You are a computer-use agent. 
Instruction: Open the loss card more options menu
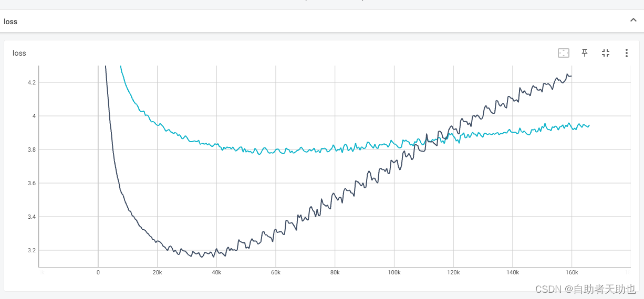[x=626, y=53]
